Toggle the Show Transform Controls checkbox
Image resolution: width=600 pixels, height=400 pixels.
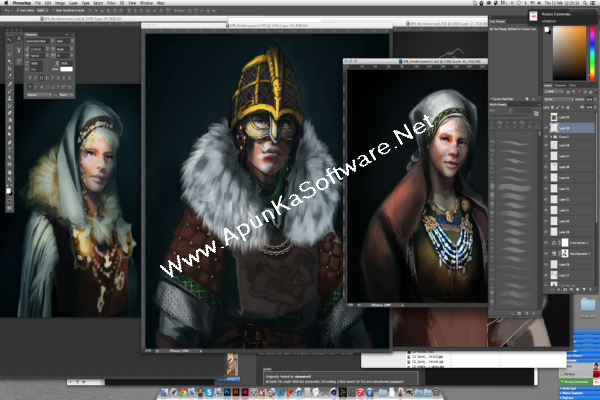[53, 11]
